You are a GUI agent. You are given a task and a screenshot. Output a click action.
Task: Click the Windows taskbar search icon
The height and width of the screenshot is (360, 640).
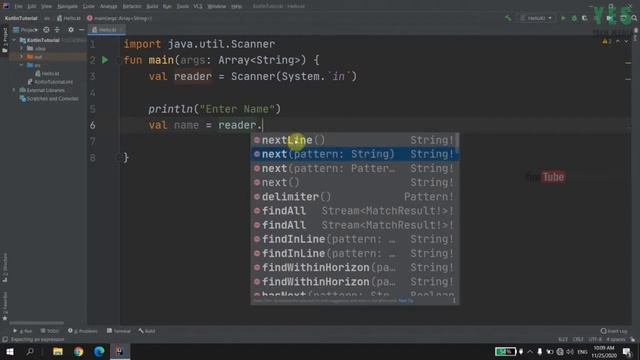30,351
